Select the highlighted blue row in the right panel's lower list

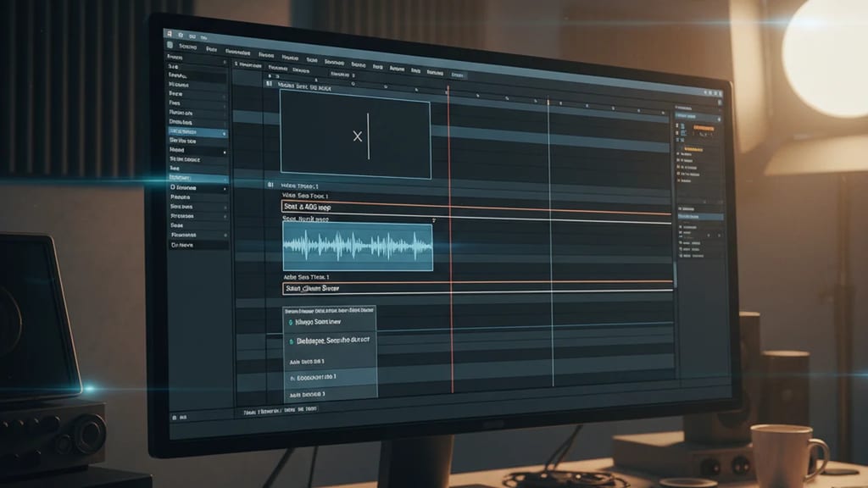tap(700, 216)
